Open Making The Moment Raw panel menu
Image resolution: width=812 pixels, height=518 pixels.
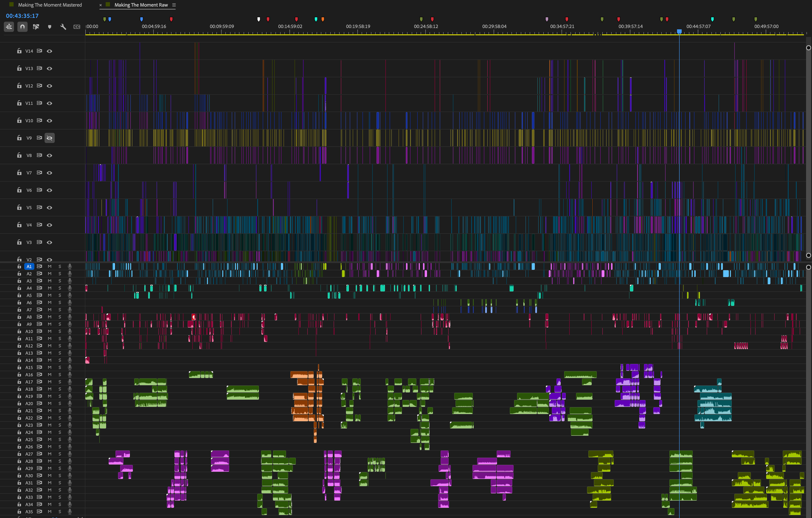click(x=174, y=5)
